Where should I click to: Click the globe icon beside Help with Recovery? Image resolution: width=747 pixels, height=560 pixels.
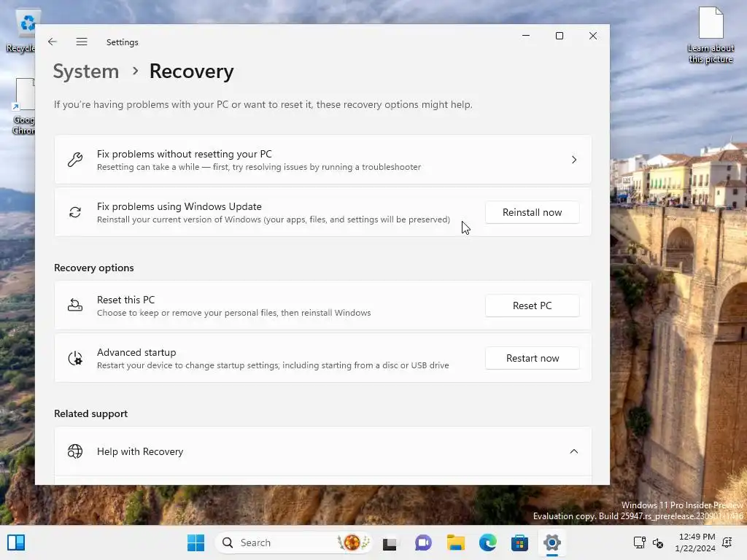(75, 451)
